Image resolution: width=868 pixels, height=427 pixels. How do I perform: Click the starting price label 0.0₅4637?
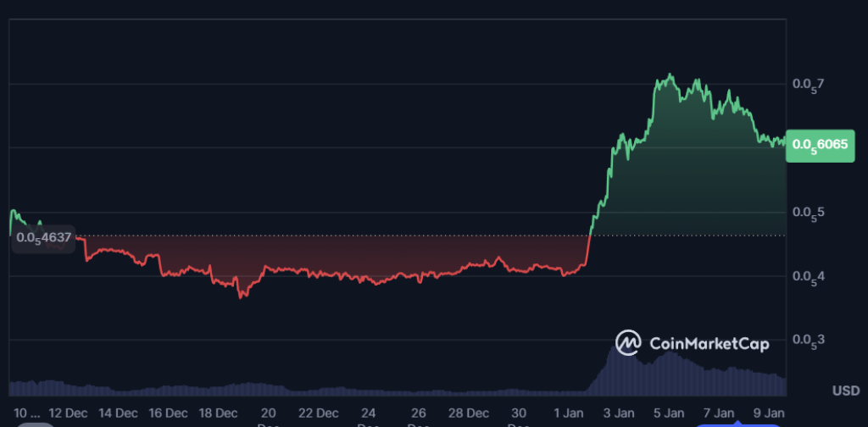click(44, 239)
